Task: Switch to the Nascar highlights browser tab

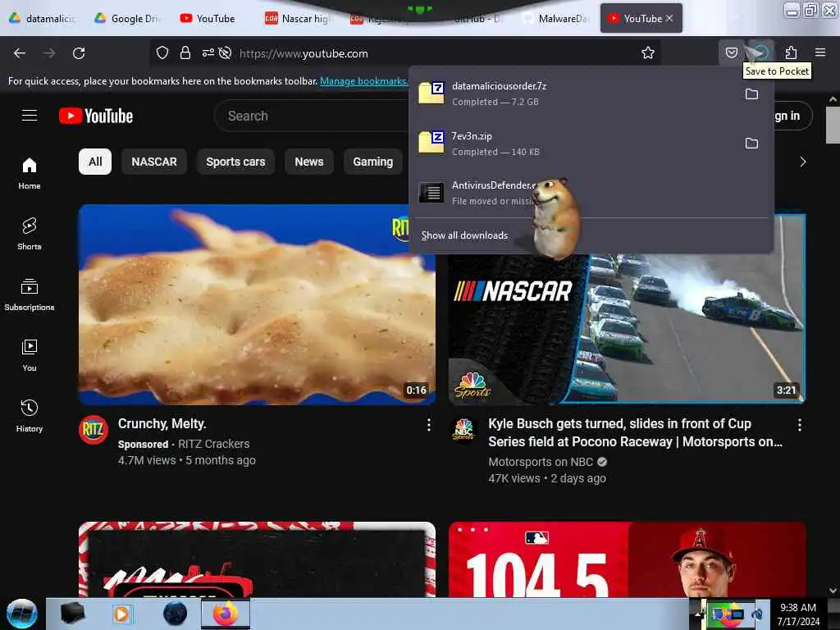Action: (299, 19)
